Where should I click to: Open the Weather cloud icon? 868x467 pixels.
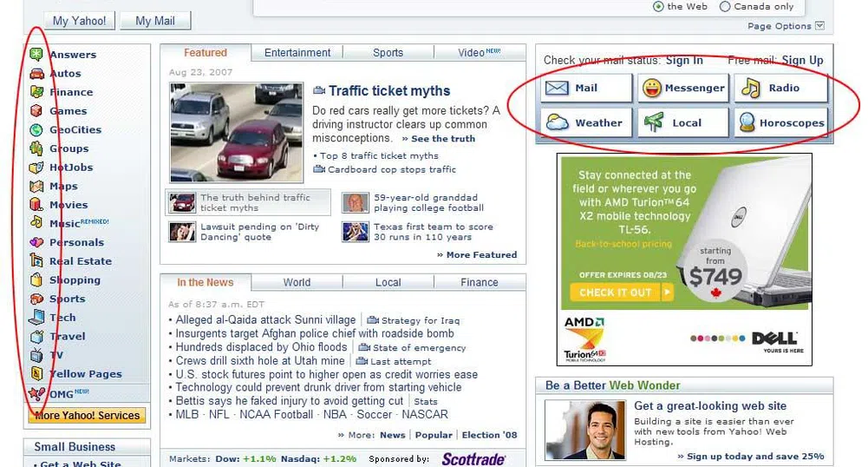pos(557,122)
